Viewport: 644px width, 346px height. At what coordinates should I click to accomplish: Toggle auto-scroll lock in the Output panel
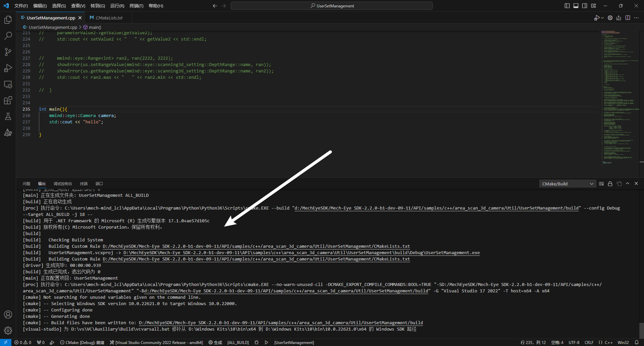(x=610, y=184)
